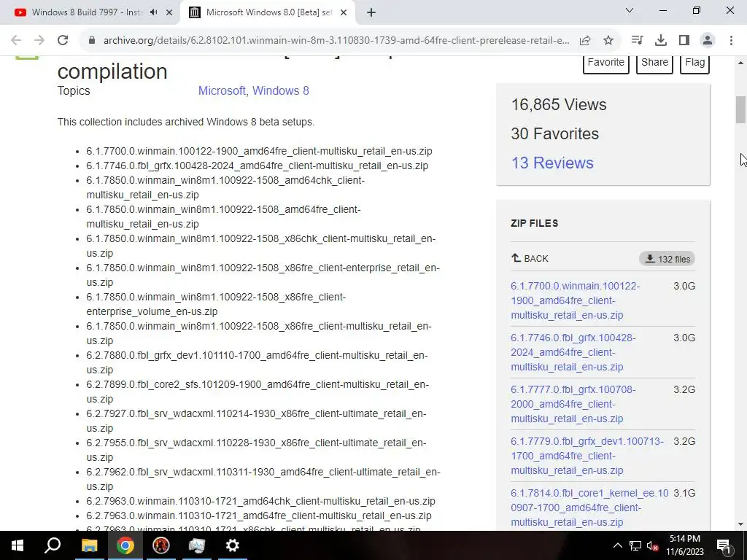
Task: Open the red round app in taskbar
Action: click(x=161, y=545)
